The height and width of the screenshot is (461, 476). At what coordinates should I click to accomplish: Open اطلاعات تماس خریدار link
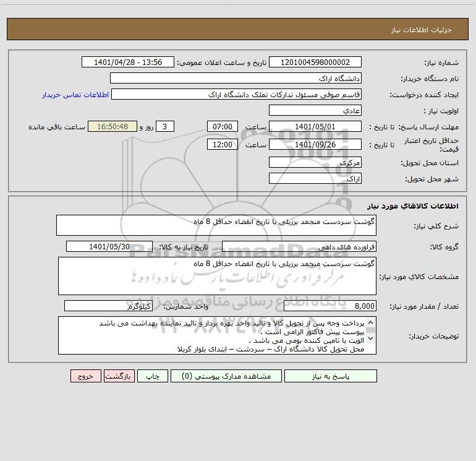(x=75, y=95)
